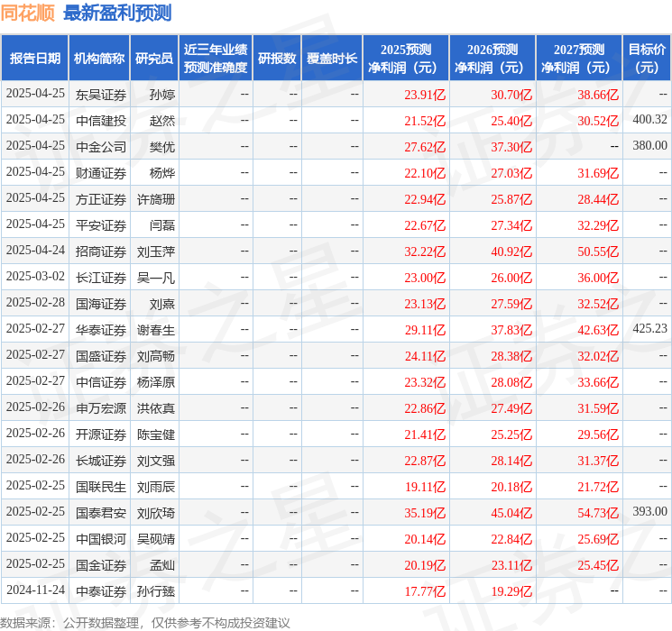Click 中信证券 institution name
The image size is (672, 631).
tap(101, 382)
